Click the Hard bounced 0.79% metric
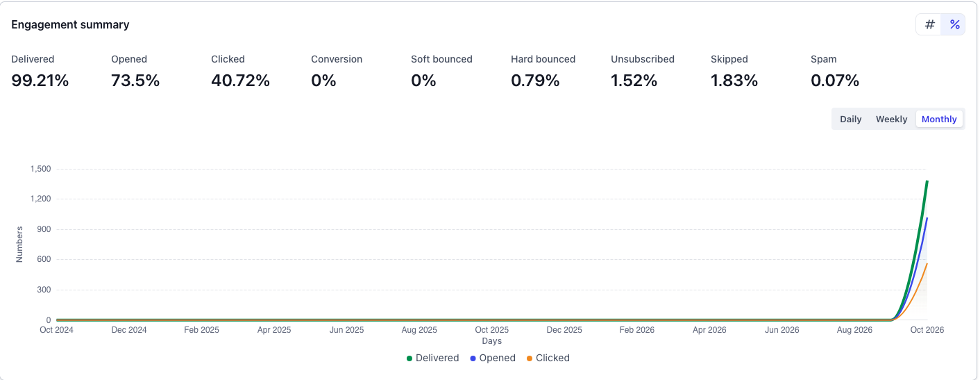The width and height of the screenshot is (980, 380). point(543,72)
